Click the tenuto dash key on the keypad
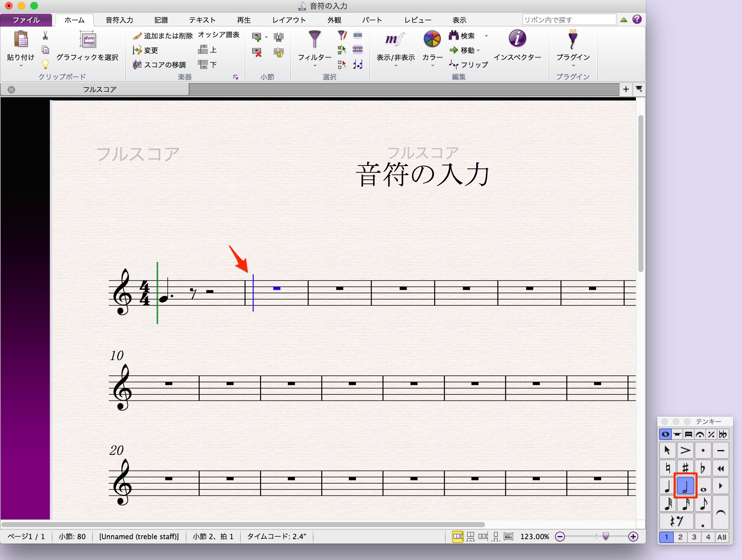This screenshot has height=560, width=742. click(x=721, y=450)
